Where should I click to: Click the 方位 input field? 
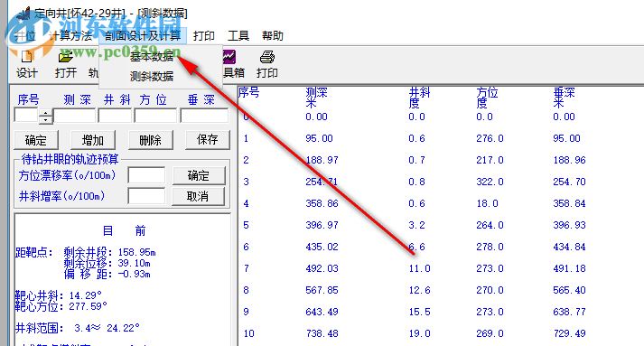[155, 116]
